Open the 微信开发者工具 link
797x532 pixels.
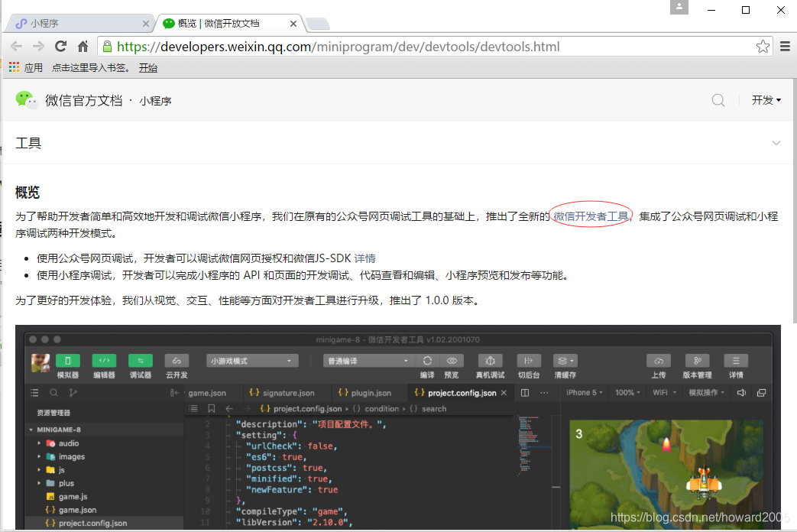pos(591,216)
